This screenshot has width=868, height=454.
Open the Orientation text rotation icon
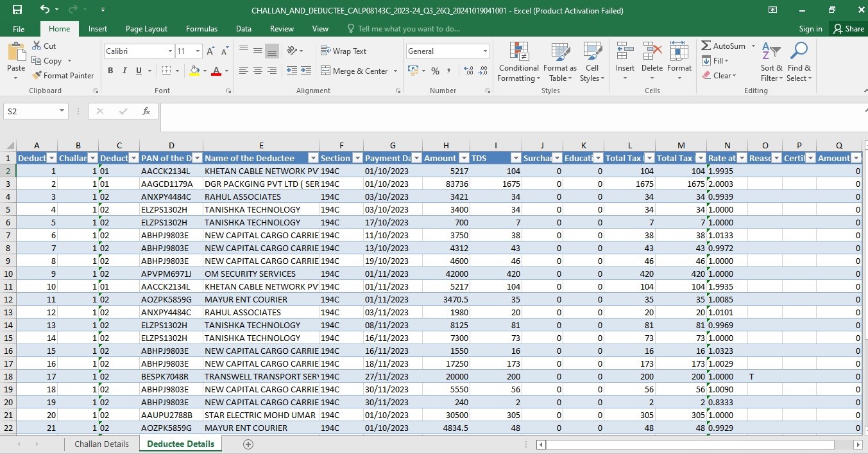coord(292,51)
